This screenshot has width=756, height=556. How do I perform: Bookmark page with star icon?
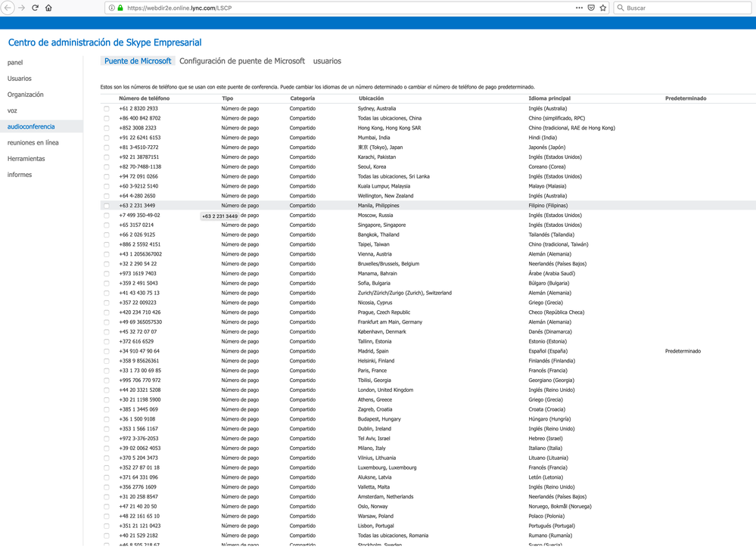coord(602,8)
